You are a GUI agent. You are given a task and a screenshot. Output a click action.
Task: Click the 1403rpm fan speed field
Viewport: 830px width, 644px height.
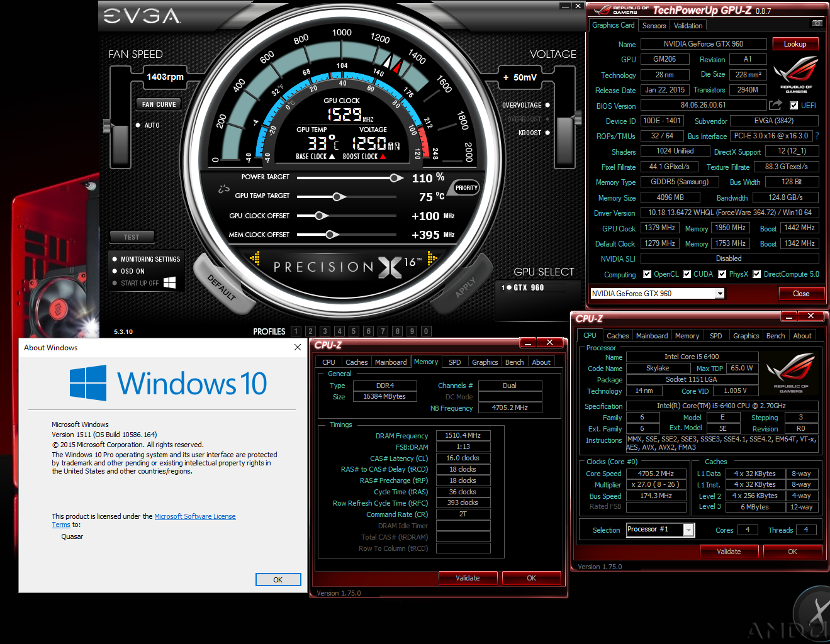165,77
